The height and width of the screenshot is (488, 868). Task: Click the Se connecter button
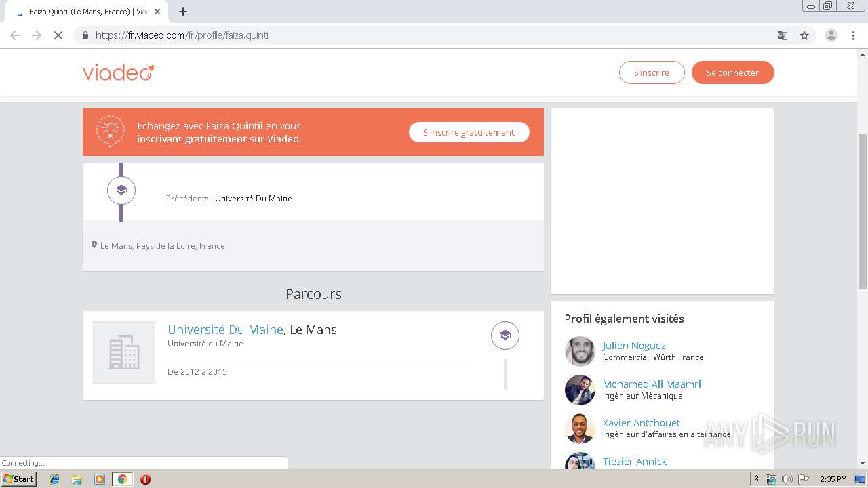coord(732,73)
